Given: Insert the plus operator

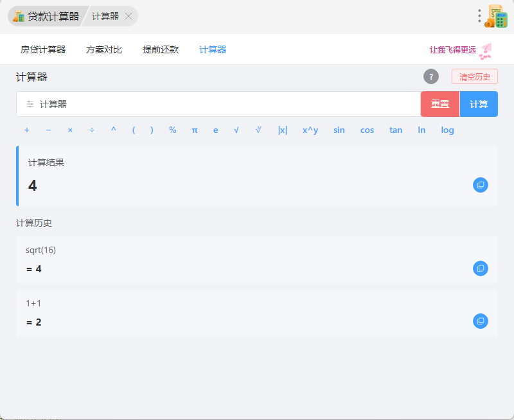Looking at the screenshot, I should 27,130.
